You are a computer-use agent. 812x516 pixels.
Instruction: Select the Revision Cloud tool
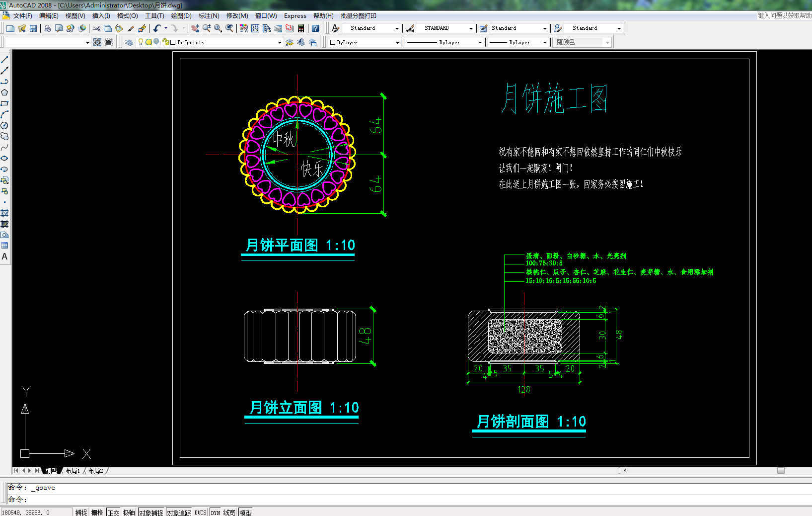(4, 136)
